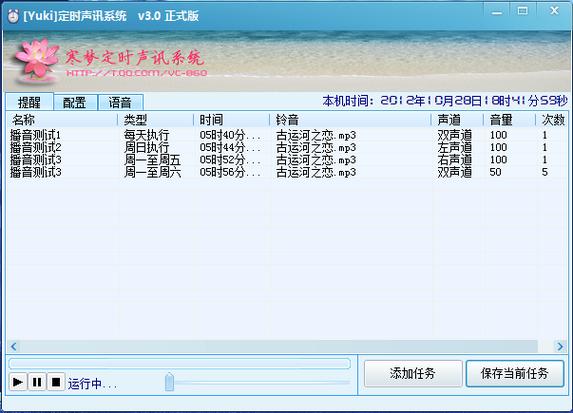Click the 保存当前任务 button
The image size is (573, 413).
(x=515, y=374)
